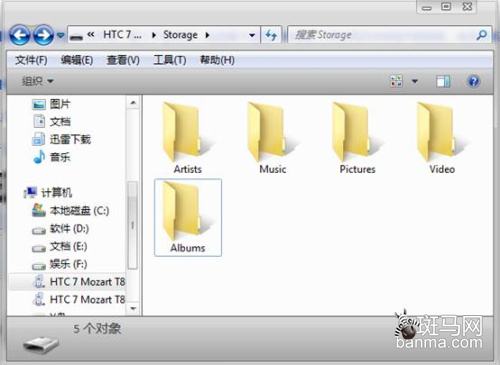Select 文档 (E:) drive

click(60, 247)
